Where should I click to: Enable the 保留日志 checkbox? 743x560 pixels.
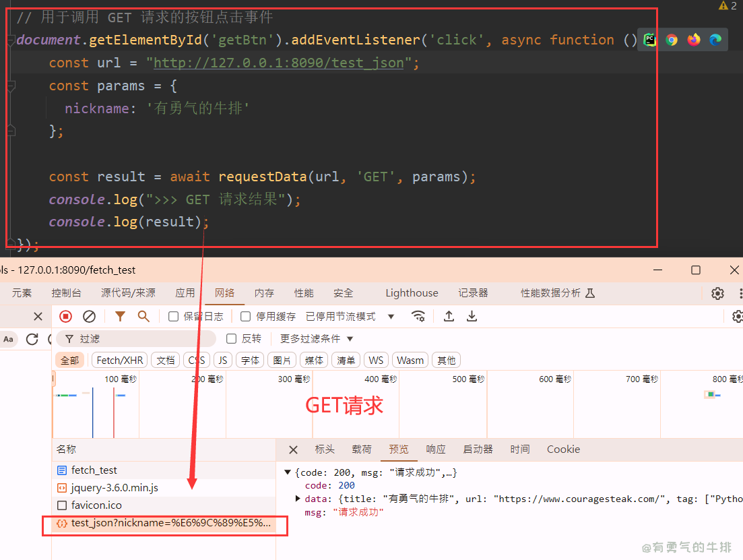173,316
